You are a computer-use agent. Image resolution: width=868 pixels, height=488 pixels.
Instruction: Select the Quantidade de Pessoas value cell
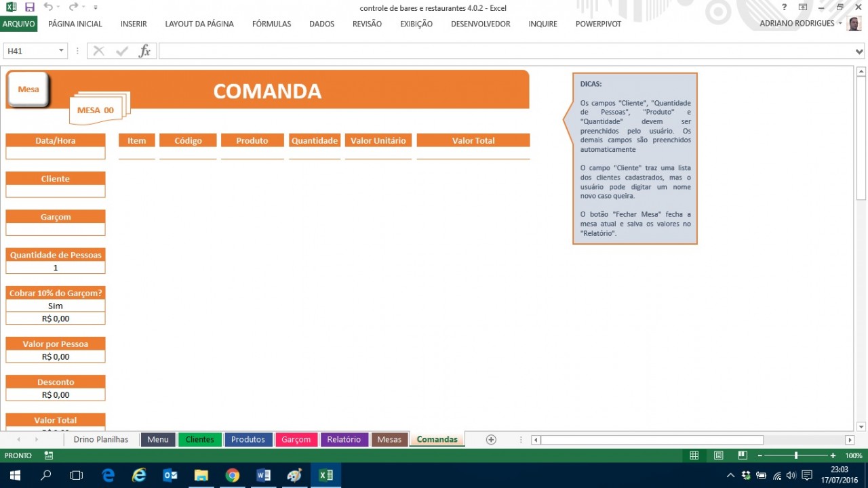click(x=56, y=268)
